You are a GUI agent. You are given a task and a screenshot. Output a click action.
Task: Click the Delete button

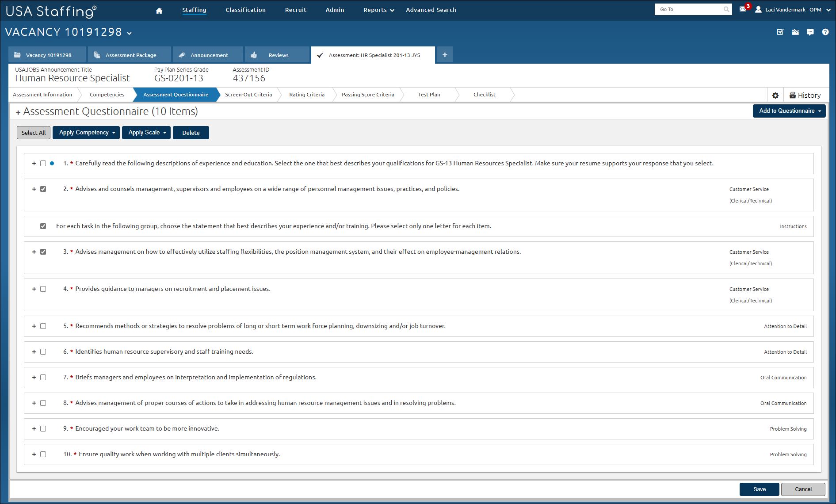pyautogui.click(x=191, y=133)
